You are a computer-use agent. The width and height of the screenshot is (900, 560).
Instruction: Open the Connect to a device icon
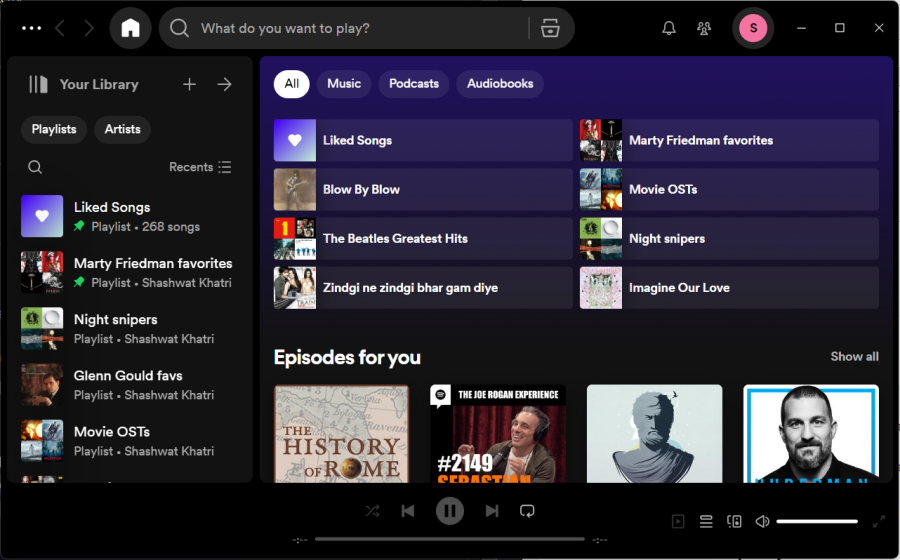[x=735, y=521]
